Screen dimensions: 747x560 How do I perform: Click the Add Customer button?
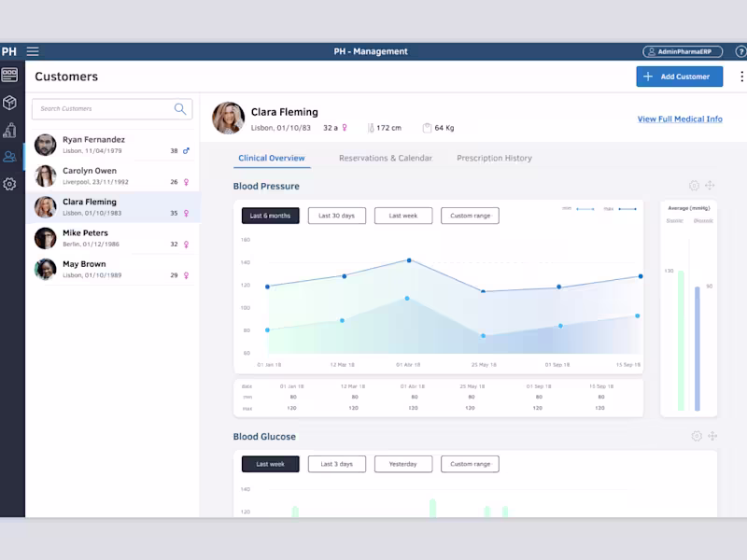[x=679, y=77]
